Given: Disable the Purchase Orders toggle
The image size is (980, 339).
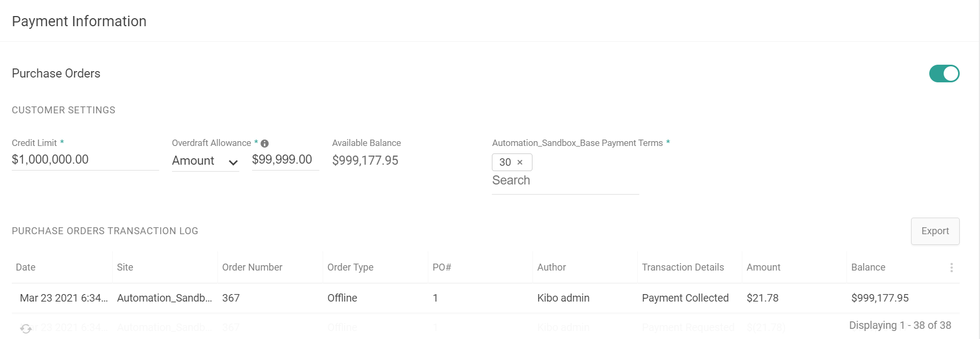Looking at the screenshot, I should tap(944, 74).
